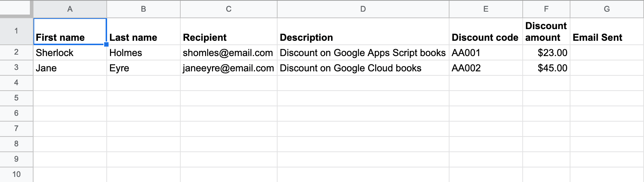Select the Email Sent header cell
The height and width of the screenshot is (182, 644).
point(607,31)
